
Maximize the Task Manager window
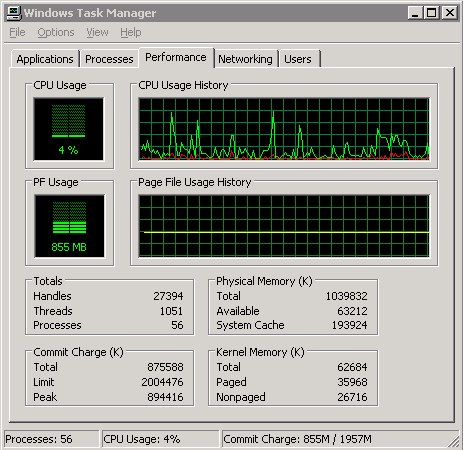click(432, 13)
